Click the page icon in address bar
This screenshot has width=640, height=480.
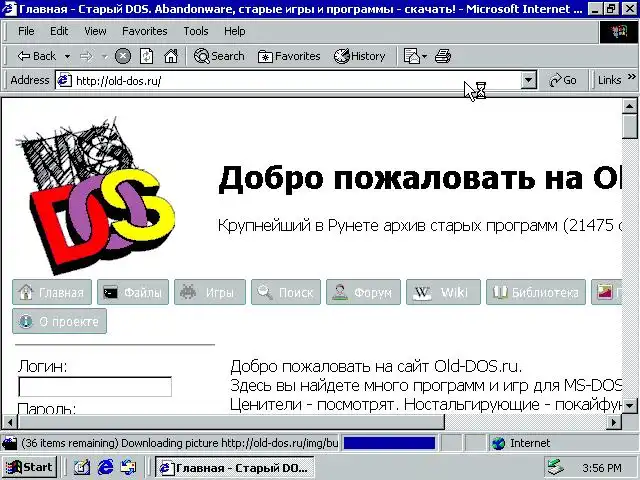point(64,80)
